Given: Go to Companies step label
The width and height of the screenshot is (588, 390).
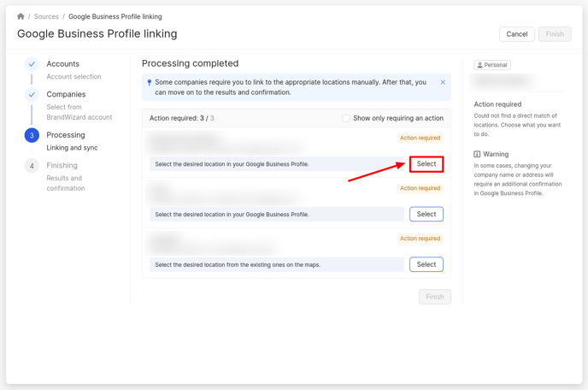Looking at the screenshot, I should (x=66, y=94).
